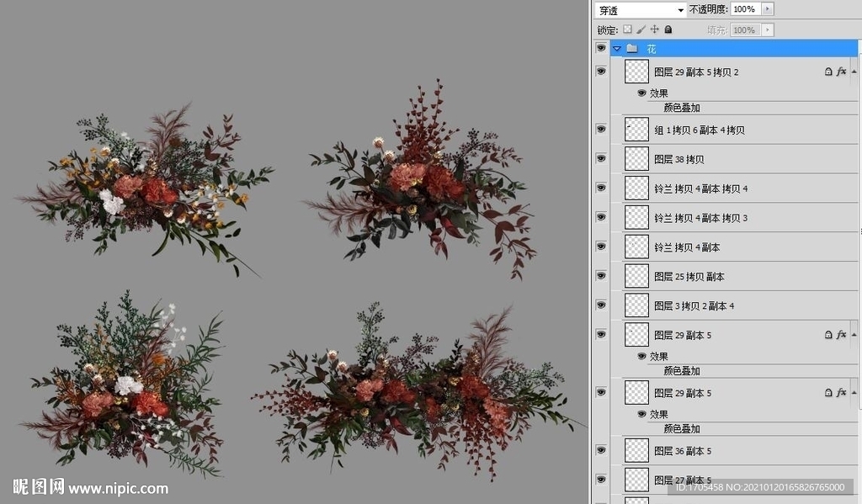Viewport: 862px width, 504px height.
Task: Hide the 图层 38 拷贝 layer
Action: (600, 159)
